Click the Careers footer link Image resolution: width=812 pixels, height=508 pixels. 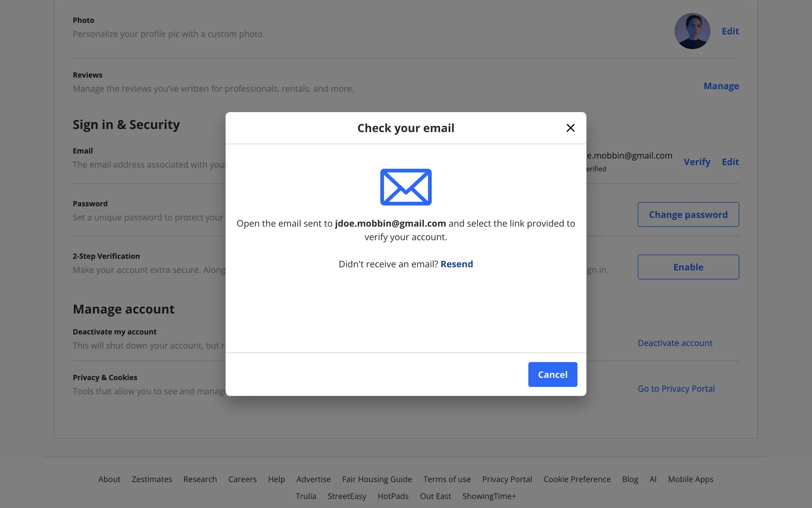pyautogui.click(x=242, y=479)
